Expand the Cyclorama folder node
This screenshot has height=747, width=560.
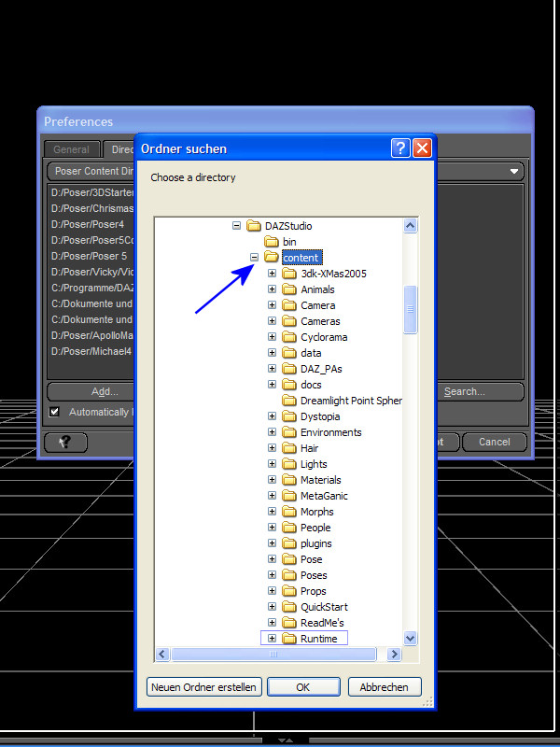coord(272,337)
